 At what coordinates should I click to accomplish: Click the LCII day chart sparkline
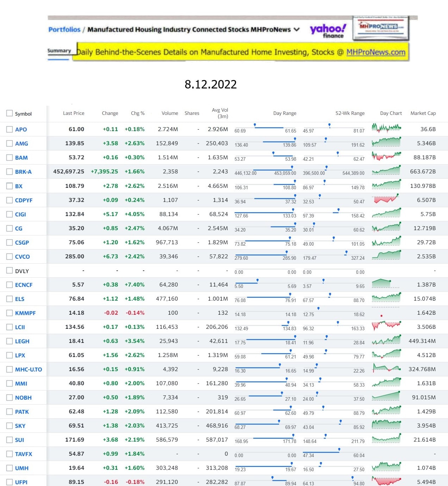386,325
